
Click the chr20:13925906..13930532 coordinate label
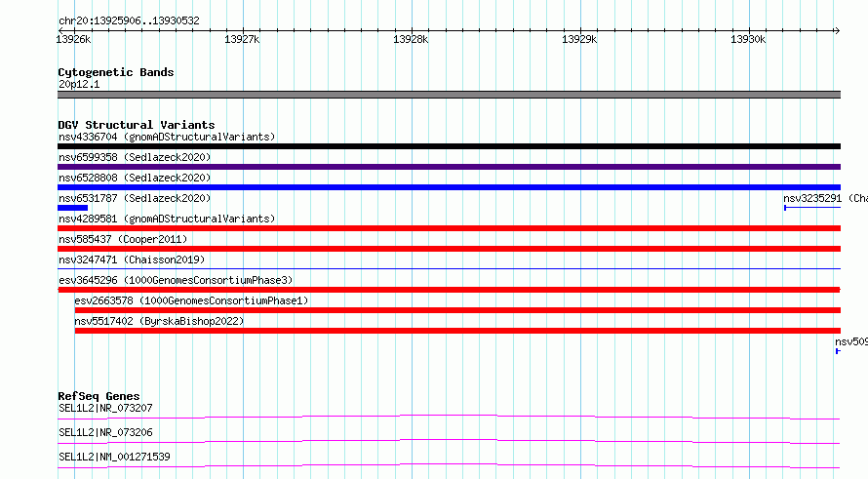pyautogui.click(x=129, y=21)
